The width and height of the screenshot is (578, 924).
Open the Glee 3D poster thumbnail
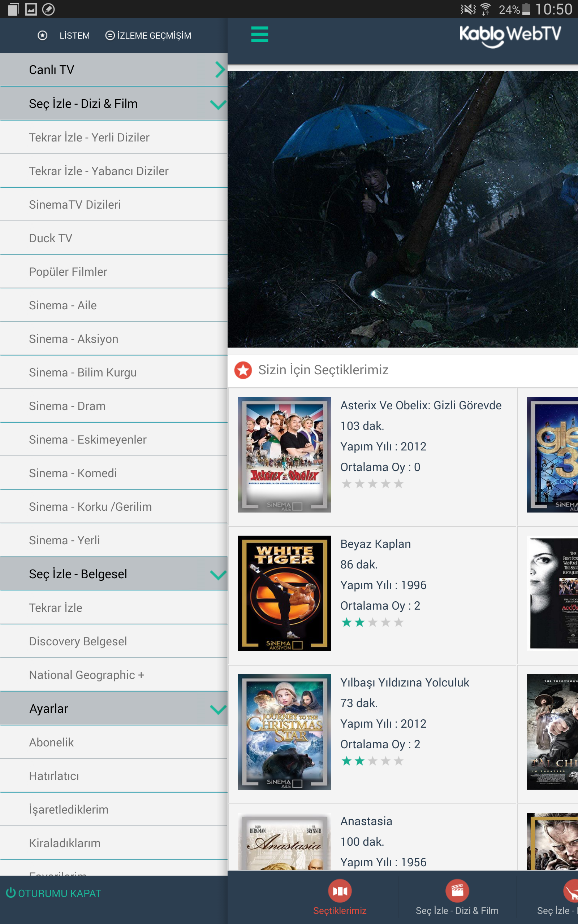552,454
